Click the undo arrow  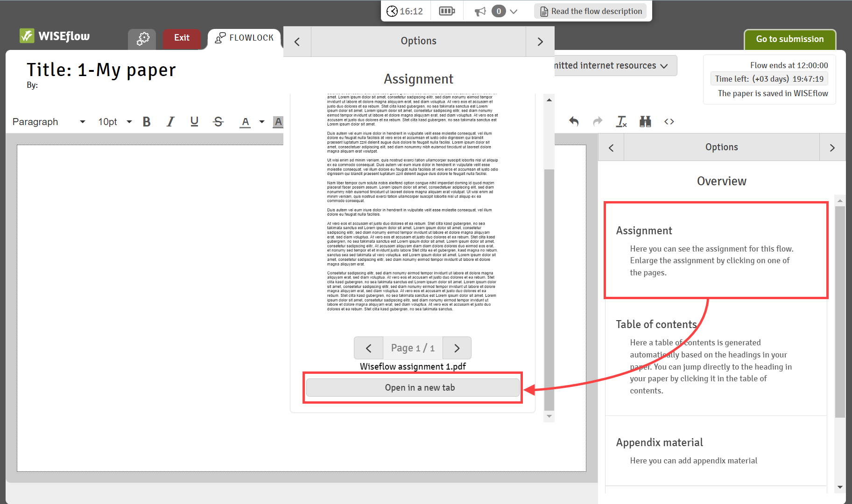coord(574,122)
